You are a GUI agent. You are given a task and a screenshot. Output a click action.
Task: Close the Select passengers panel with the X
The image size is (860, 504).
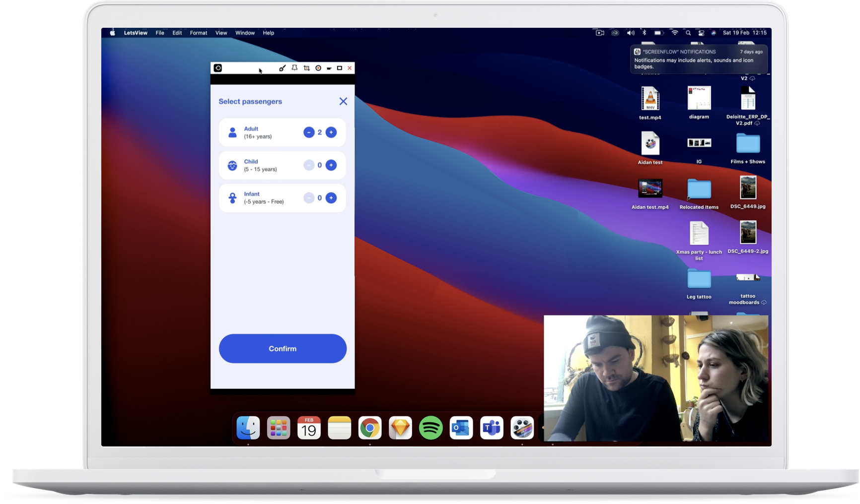click(x=343, y=101)
